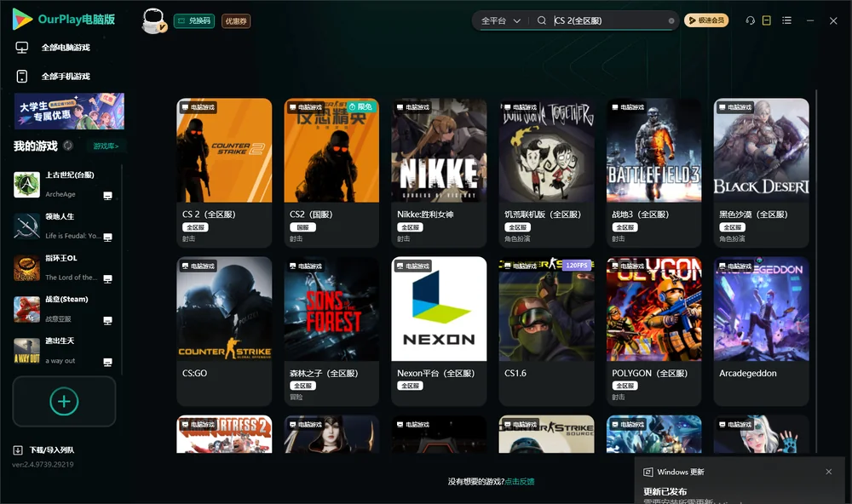The image size is (852, 504).
Task: Click the 点击反馈 feedback link
Action: pyautogui.click(x=520, y=481)
